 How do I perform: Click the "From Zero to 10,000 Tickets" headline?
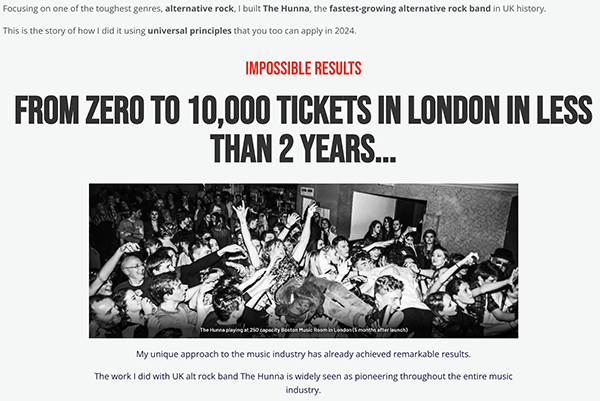[303, 130]
